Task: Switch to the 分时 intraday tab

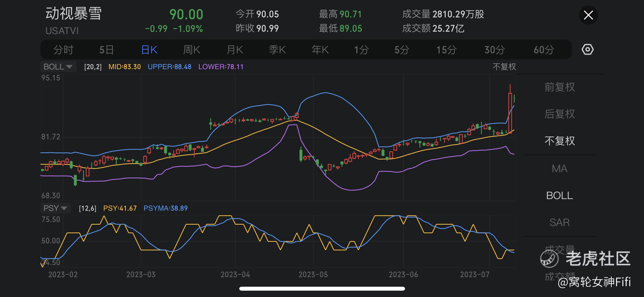Action: [x=63, y=50]
